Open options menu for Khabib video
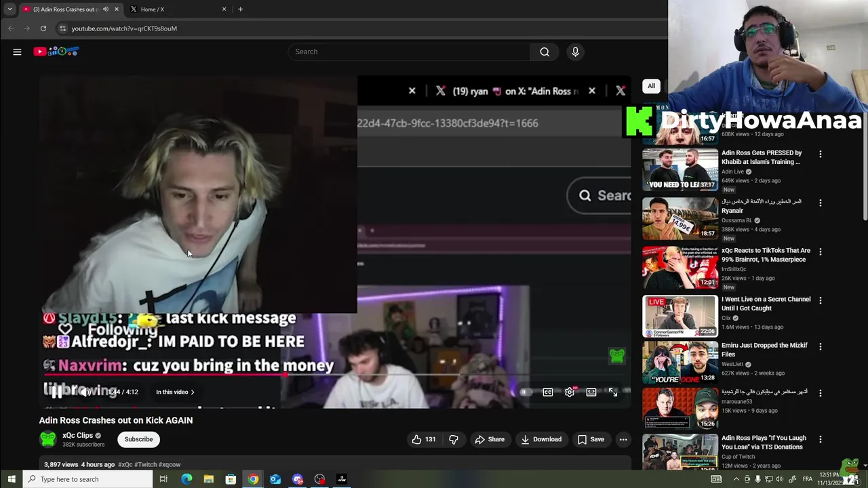 [821, 155]
